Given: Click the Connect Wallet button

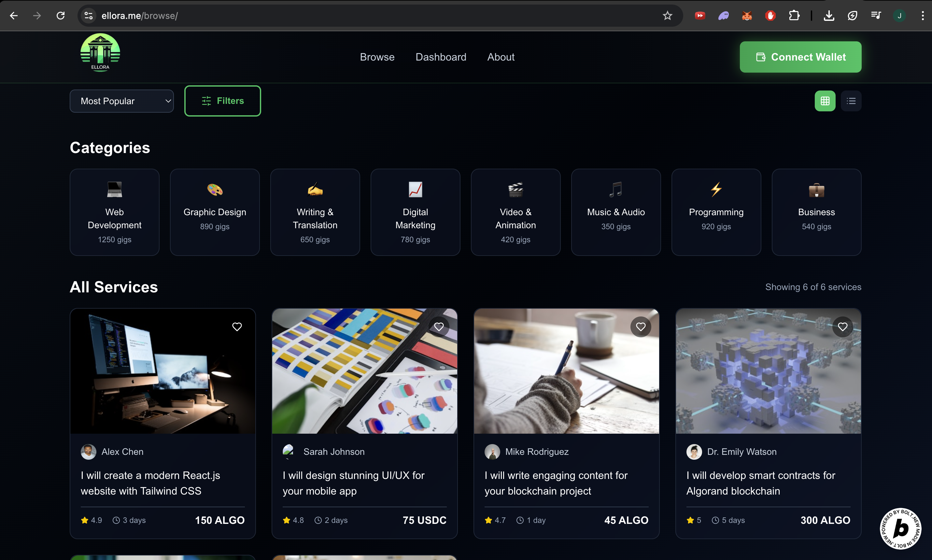Looking at the screenshot, I should click(x=800, y=57).
